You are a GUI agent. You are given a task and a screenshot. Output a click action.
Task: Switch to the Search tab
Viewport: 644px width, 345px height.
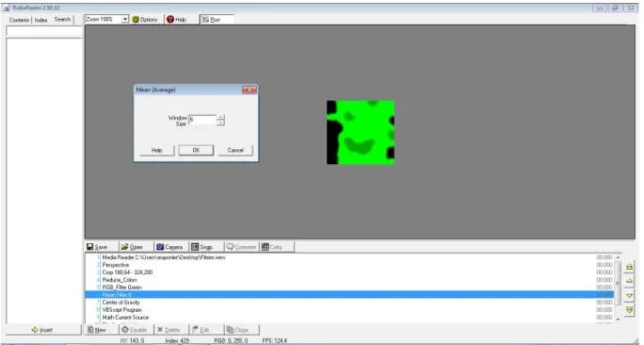(x=62, y=20)
